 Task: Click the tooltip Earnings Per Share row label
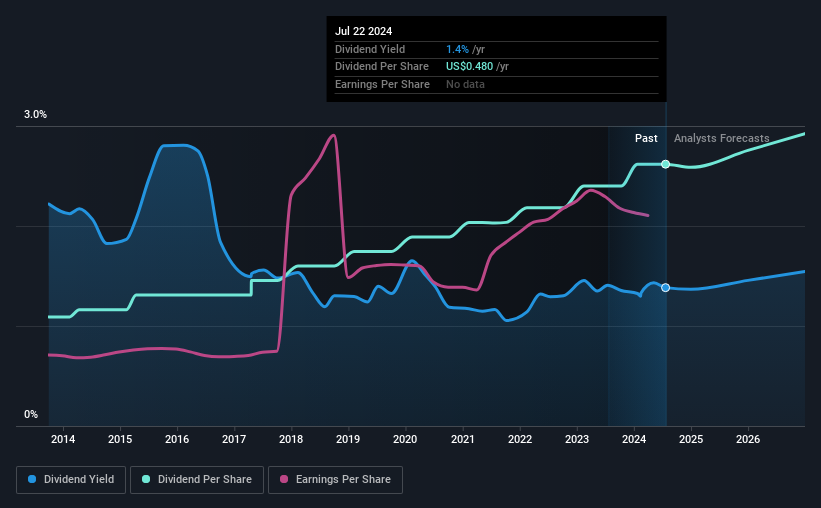click(x=382, y=84)
